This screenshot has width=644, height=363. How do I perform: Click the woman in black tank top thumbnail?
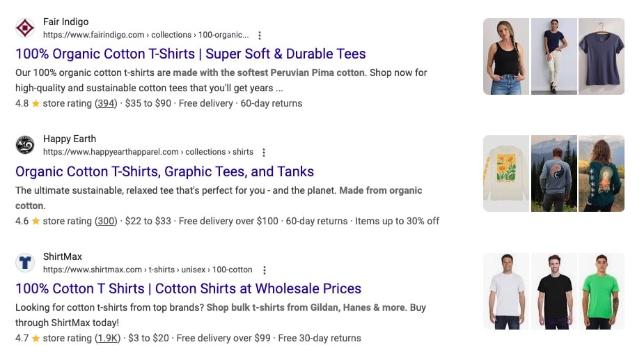tap(505, 56)
